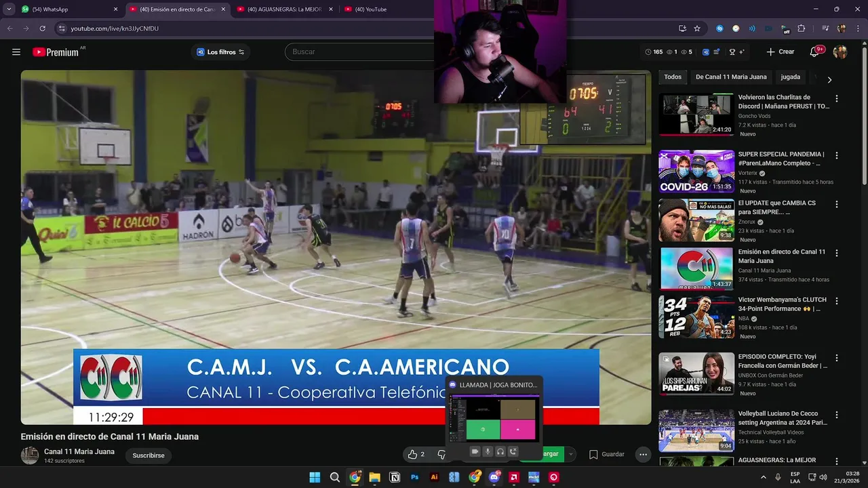
Task: Switch to the AGUASNEGRAS browser tab
Action: pos(284,9)
